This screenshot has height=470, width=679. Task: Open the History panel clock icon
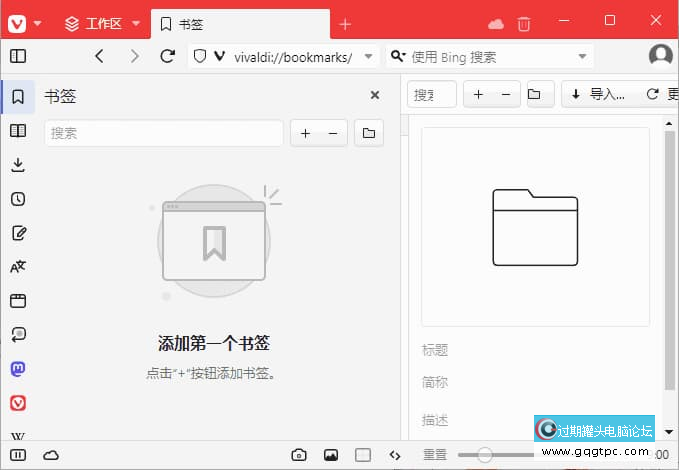click(18, 199)
